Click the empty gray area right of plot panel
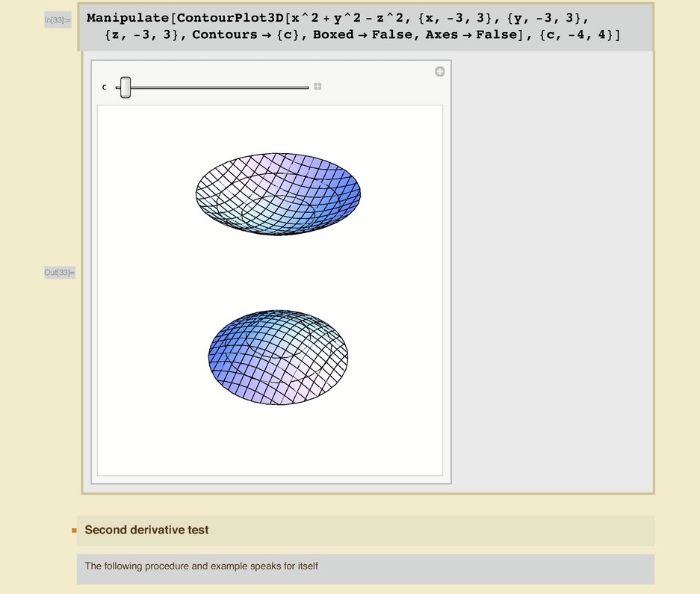Image resolution: width=700 pixels, height=594 pixels. pyautogui.click(x=551, y=269)
